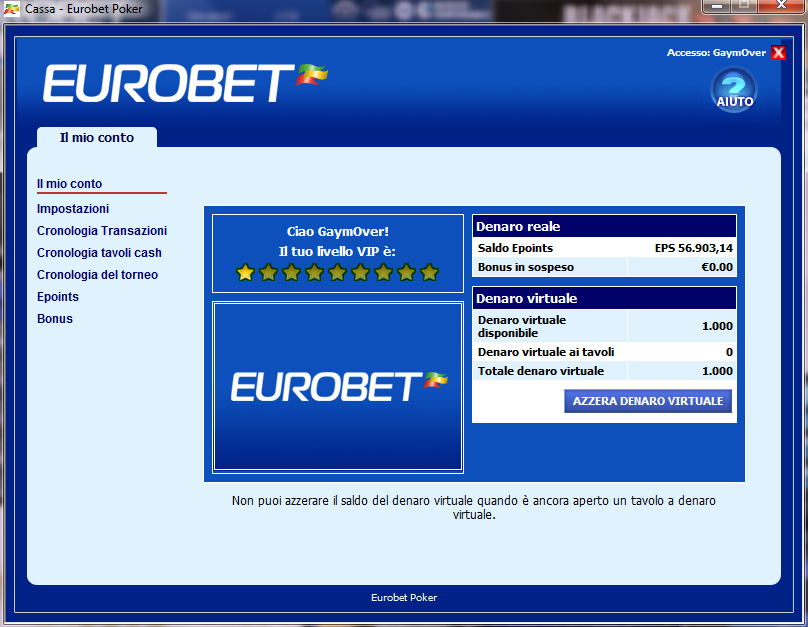Viewport: 808px width, 627px height.
Task: Click the central Eurobet banner image
Action: click(338, 386)
